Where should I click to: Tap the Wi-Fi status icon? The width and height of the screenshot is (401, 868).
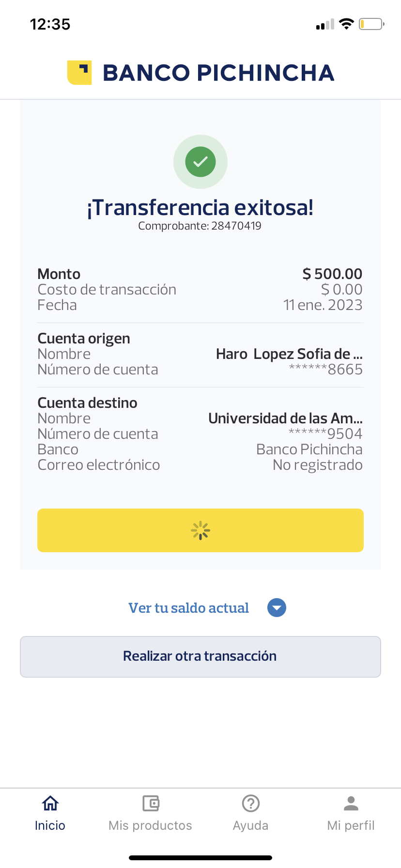click(x=346, y=24)
